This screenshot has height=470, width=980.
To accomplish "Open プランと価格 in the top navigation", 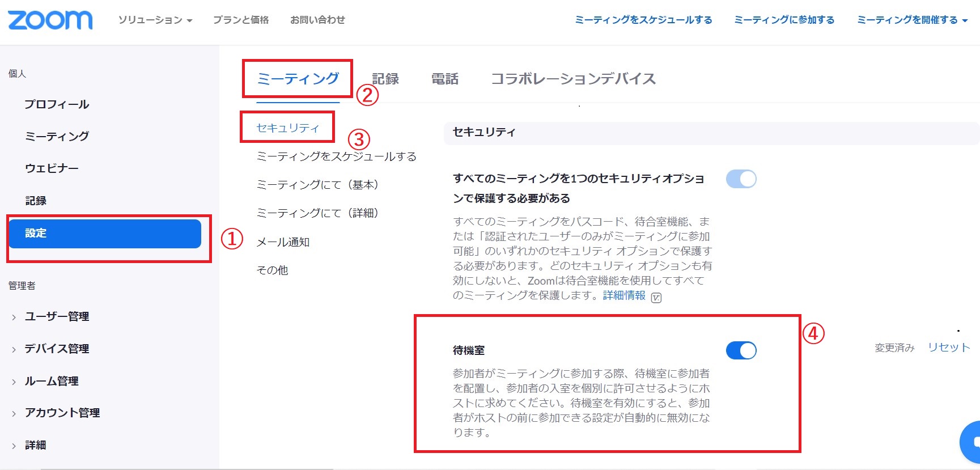I will pos(241,20).
